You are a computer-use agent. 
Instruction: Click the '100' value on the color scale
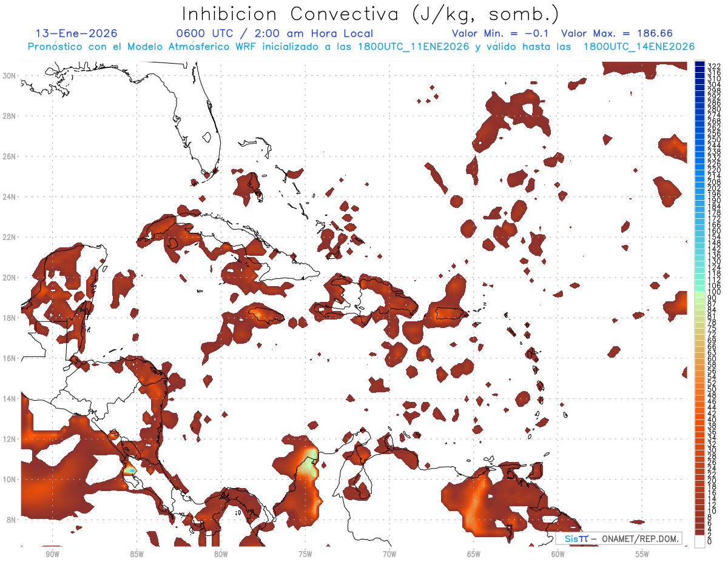pyautogui.click(x=714, y=292)
